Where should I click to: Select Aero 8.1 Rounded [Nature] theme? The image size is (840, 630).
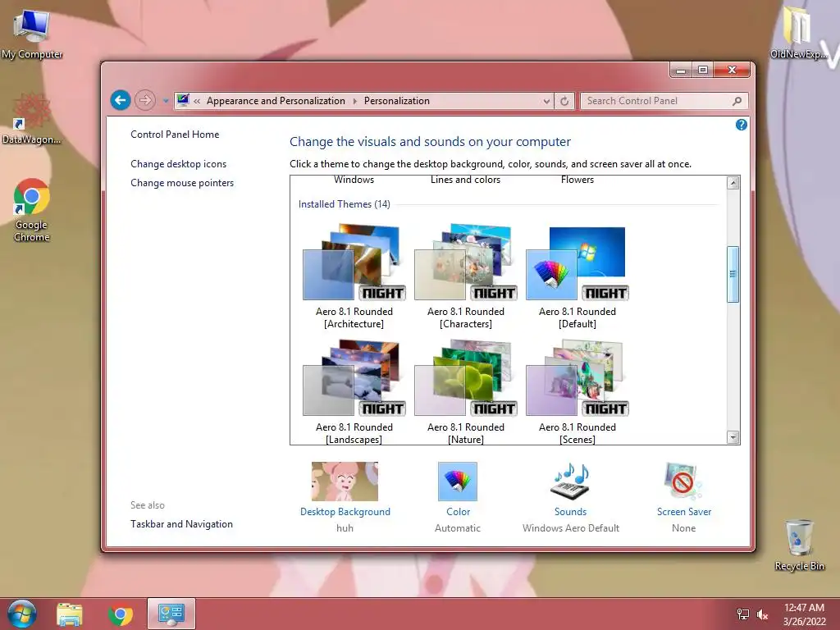pos(466,391)
